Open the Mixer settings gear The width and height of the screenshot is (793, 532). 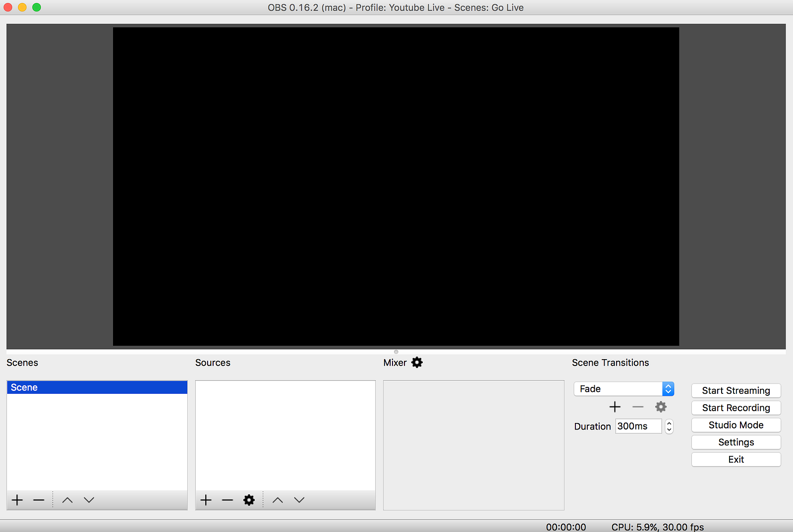coord(417,363)
